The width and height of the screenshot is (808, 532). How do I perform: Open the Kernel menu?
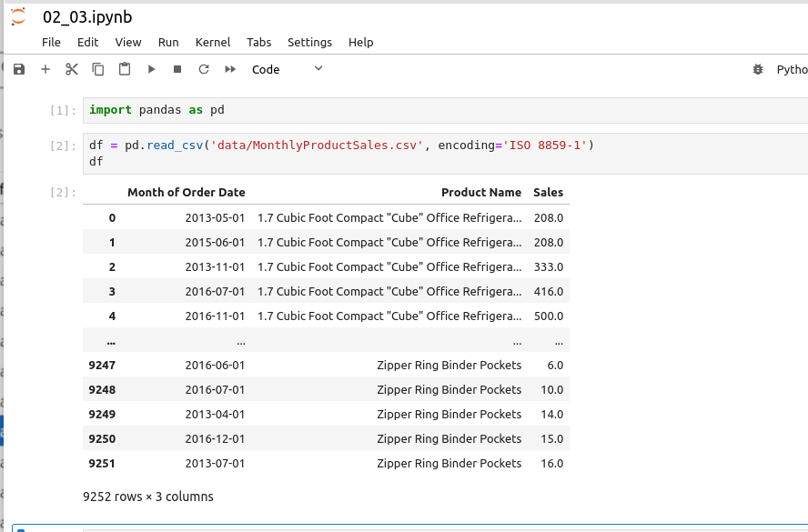pos(213,42)
